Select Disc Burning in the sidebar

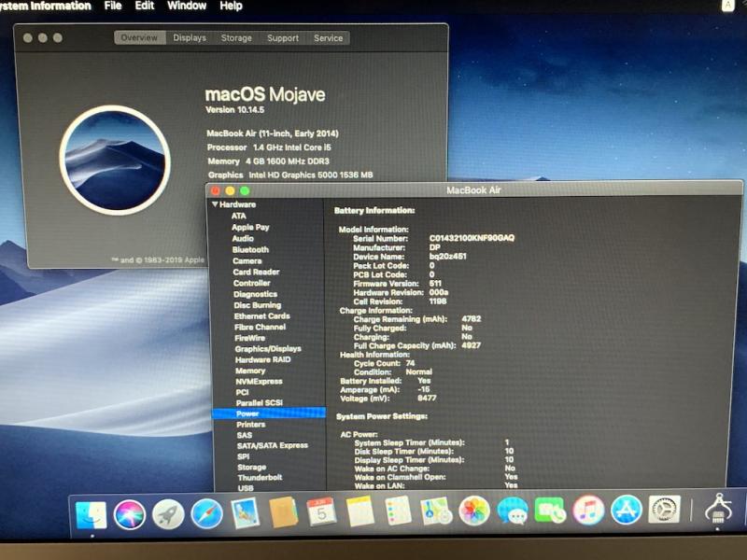pyautogui.click(x=258, y=305)
